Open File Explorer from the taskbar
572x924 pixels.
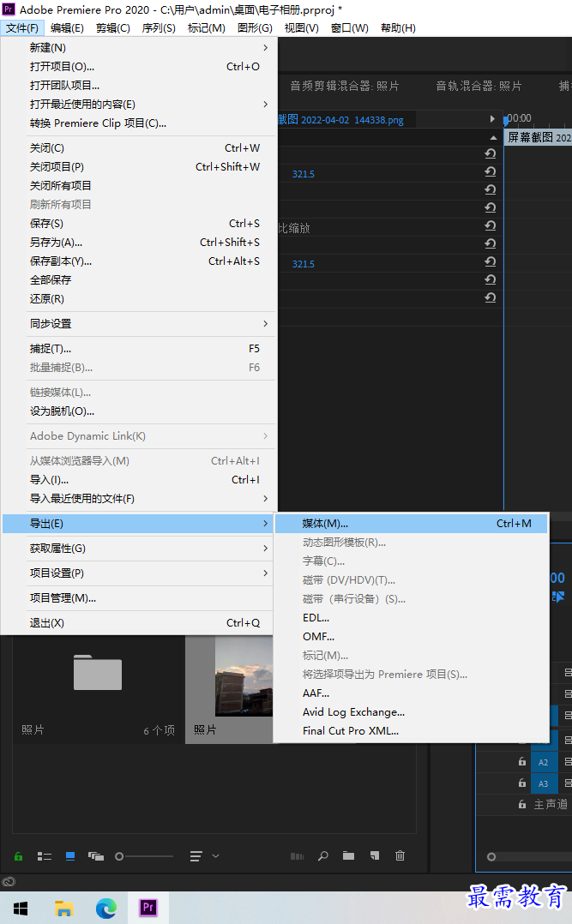pyautogui.click(x=63, y=908)
